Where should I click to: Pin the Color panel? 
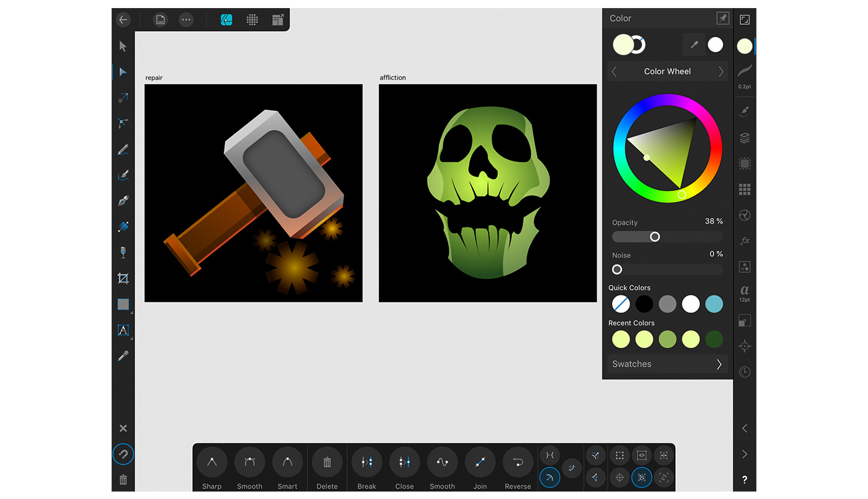point(722,18)
